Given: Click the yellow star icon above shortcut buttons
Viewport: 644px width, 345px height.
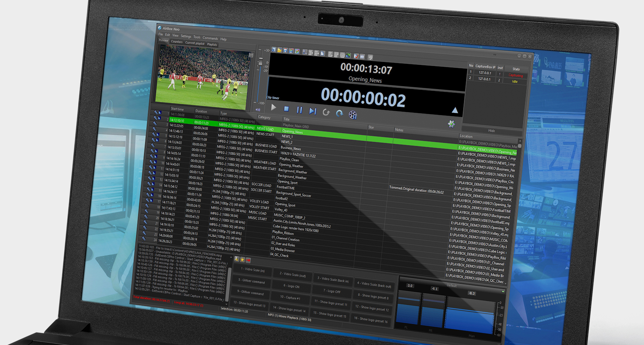Looking at the screenshot, I should click(x=243, y=260).
